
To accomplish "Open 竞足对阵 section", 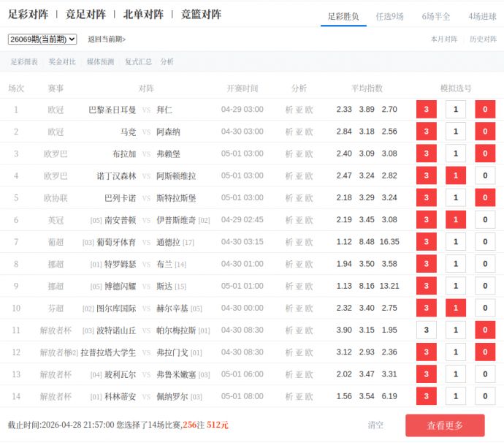I will coord(85,14).
